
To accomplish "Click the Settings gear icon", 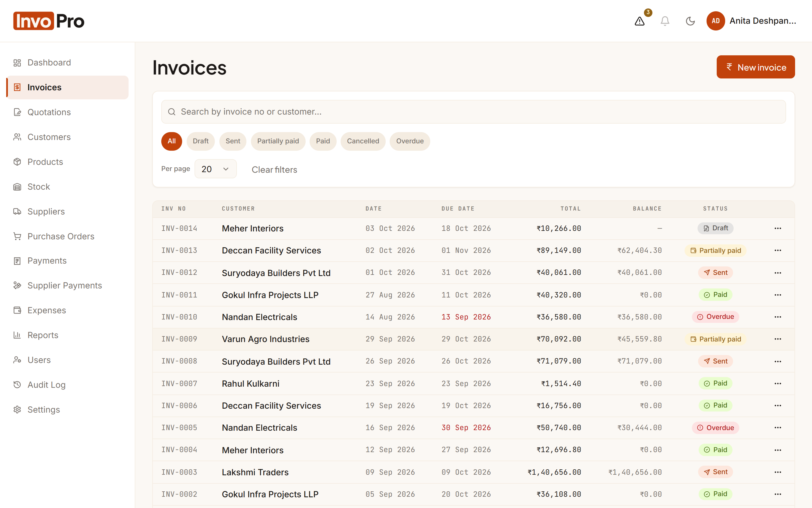I will [17, 410].
